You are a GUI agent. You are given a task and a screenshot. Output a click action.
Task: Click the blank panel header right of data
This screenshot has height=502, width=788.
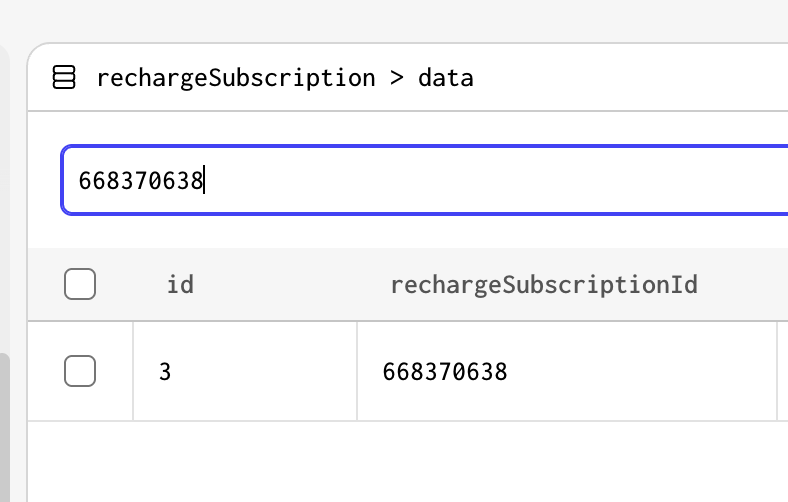tap(631, 78)
